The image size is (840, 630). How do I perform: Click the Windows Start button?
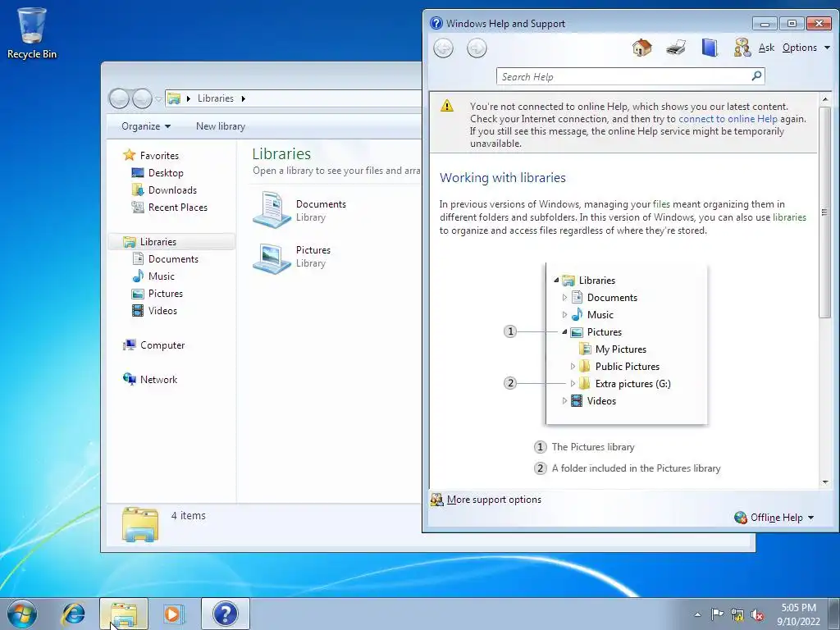pyautogui.click(x=22, y=614)
